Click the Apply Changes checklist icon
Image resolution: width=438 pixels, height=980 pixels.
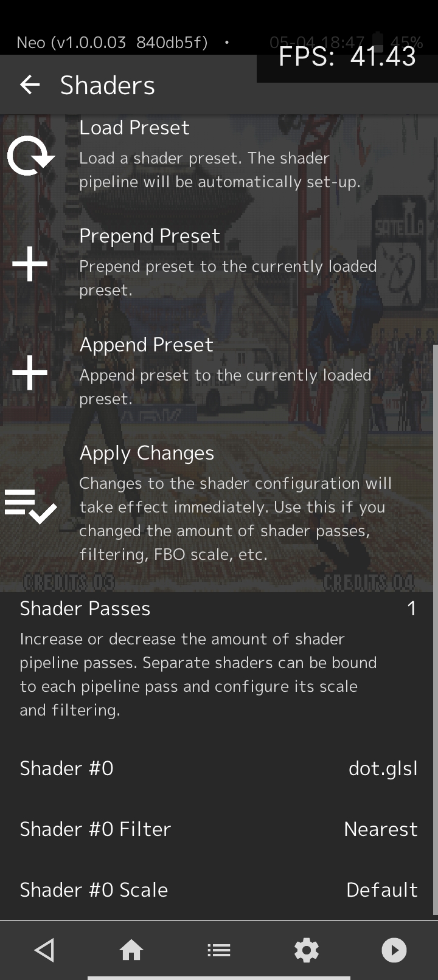[30, 505]
